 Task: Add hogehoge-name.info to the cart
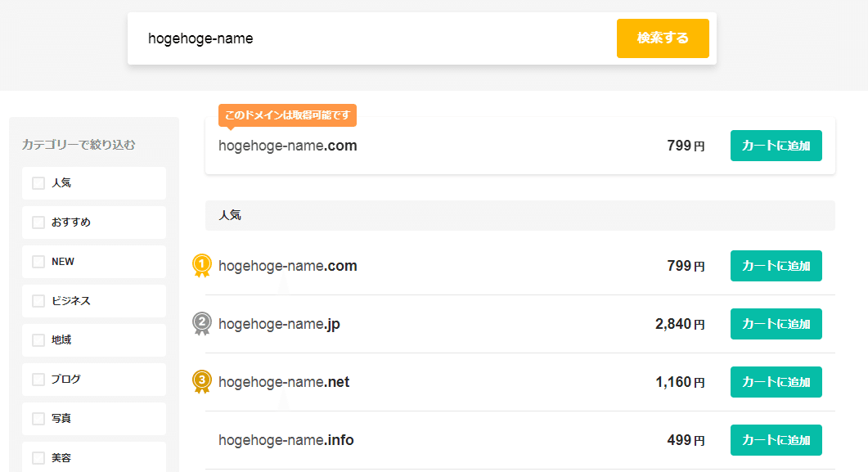(776, 440)
